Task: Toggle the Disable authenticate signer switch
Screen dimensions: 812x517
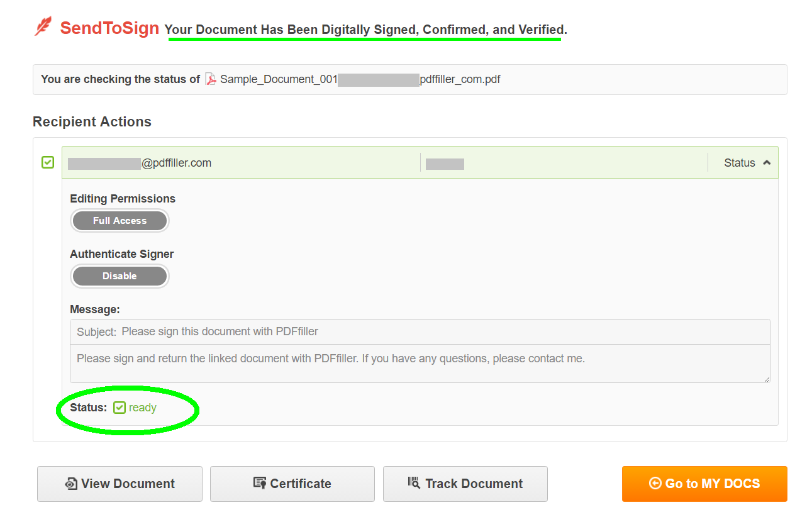Action: pyautogui.click(x=120, y=276)
